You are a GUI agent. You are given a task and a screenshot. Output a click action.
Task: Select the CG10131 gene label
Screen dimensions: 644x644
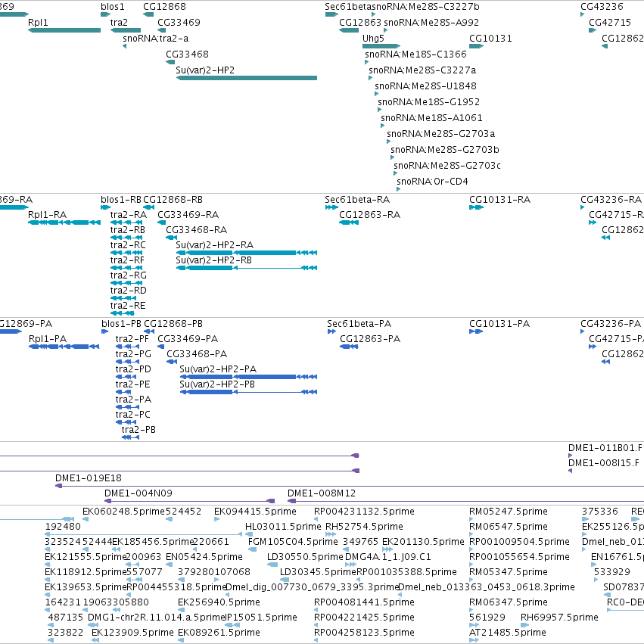tap(490, 39)
